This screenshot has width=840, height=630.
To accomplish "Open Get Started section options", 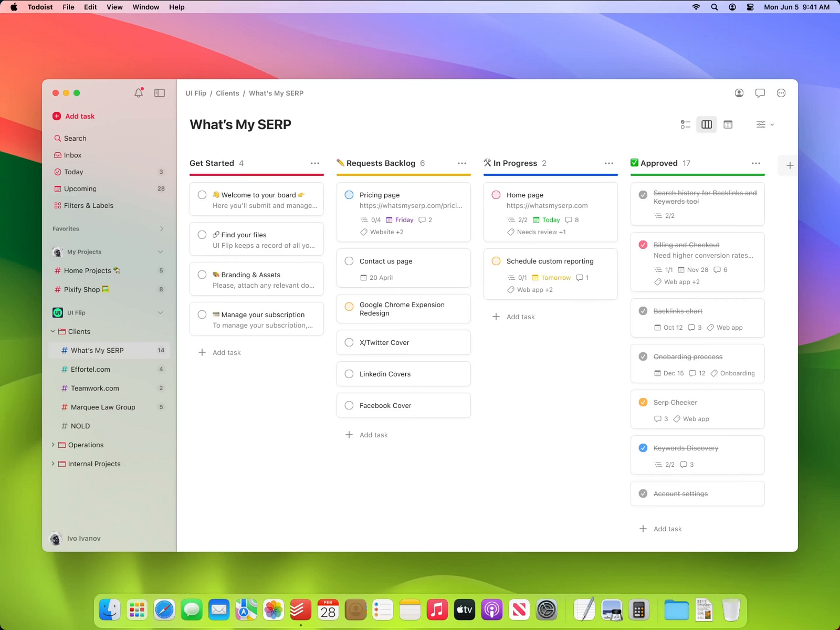I will pos(315,163).
